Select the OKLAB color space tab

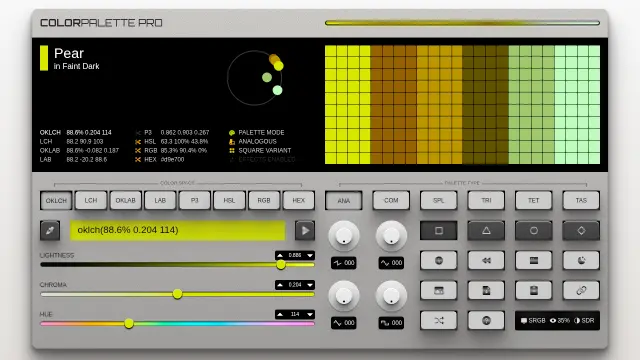click(x=125, y=200)
